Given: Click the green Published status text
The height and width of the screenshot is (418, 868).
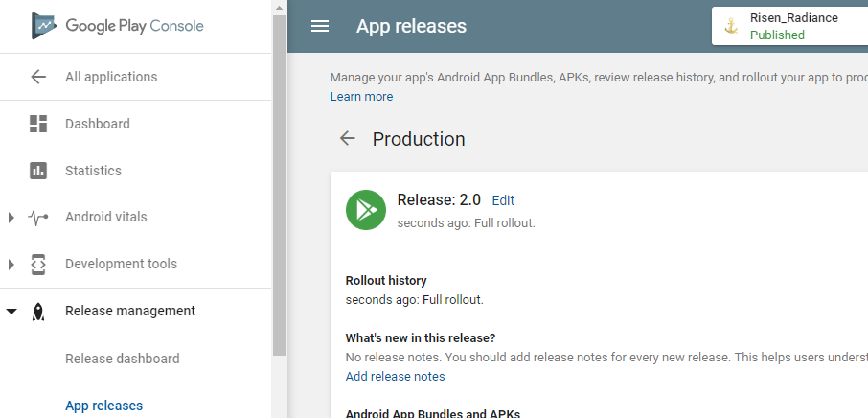Looking at the screenshot, I should point(777,35).
